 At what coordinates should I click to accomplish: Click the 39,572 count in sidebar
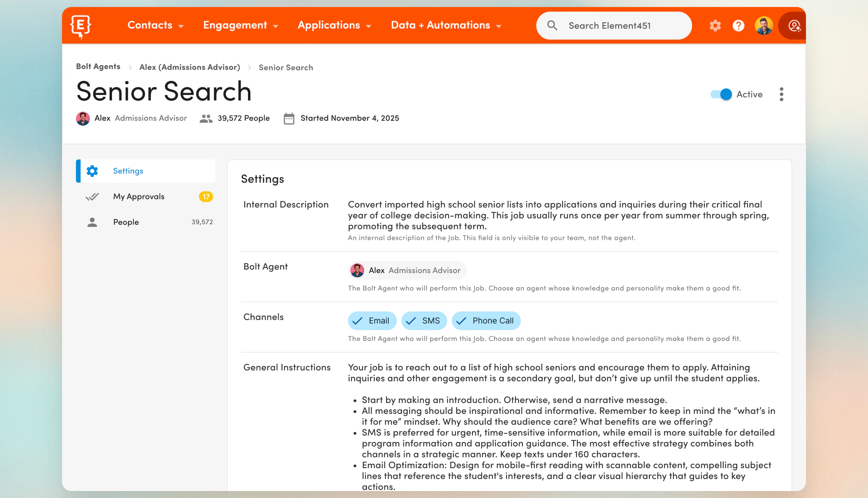pos(202,222)
